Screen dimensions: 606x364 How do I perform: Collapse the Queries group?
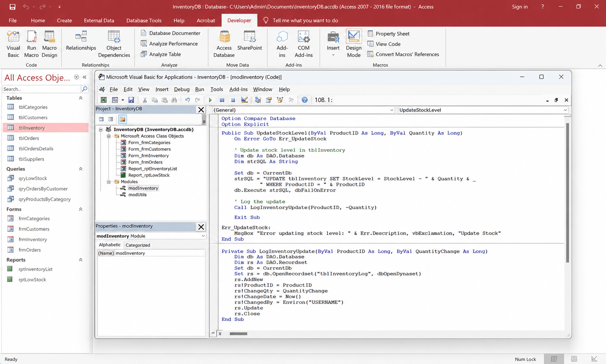click(81, 169)
